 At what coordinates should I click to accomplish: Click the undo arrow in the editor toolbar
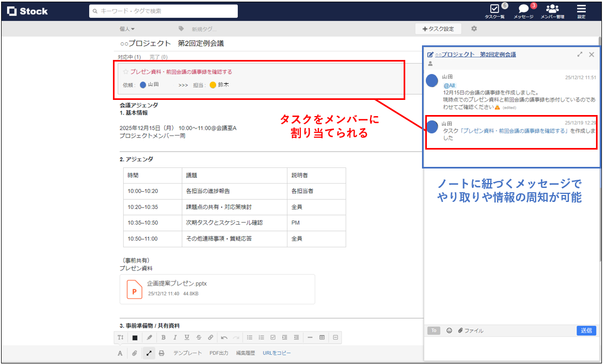coord(224,337)
